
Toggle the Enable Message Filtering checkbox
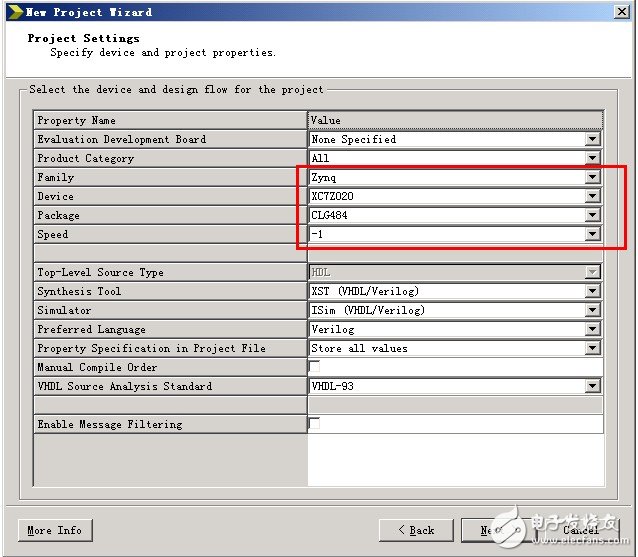pos(315,424)
